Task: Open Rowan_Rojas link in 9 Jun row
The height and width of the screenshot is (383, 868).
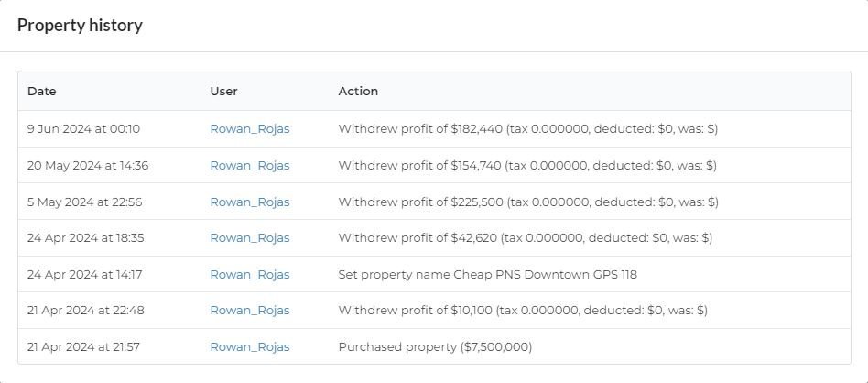Action: point(250,129)
